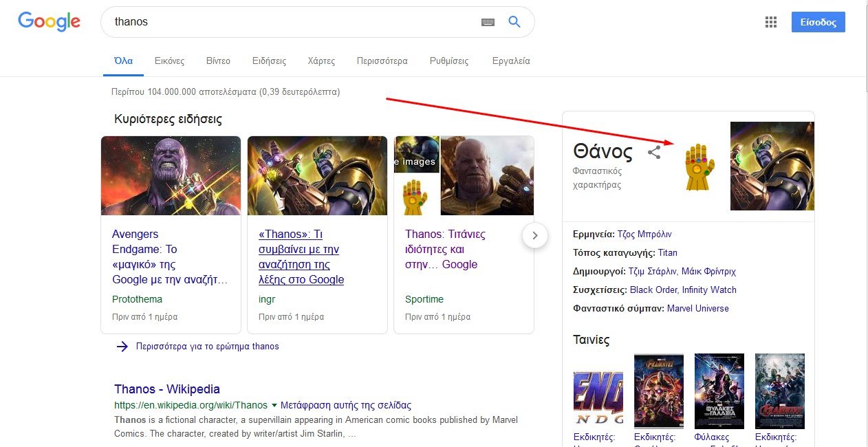Screen dimensions: 868x447
Task: Click the Black Order link
Action: 653,290
